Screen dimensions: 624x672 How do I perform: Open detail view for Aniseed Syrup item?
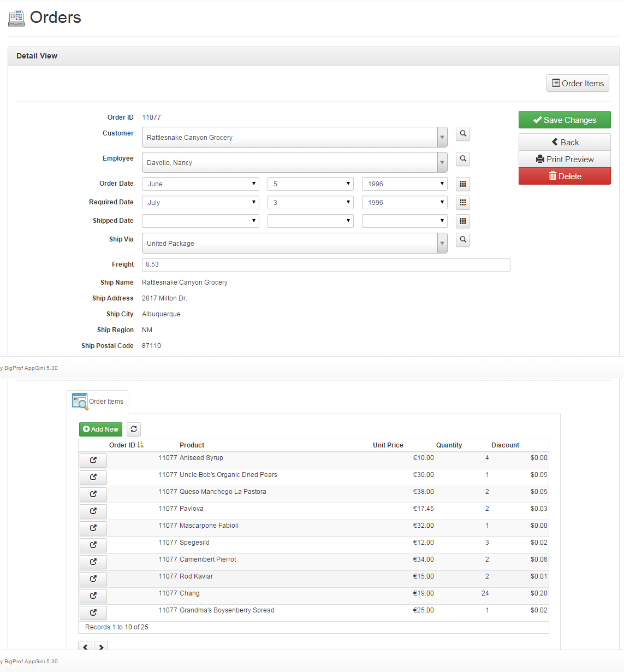93,460
